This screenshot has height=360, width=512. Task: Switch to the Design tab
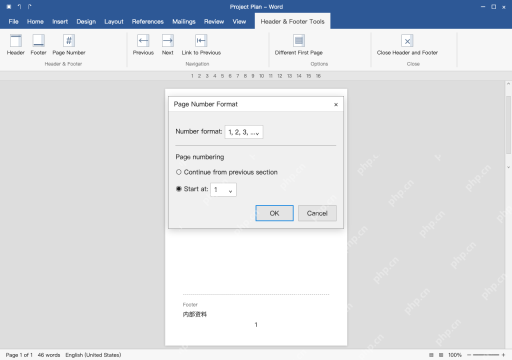point(86,22)
